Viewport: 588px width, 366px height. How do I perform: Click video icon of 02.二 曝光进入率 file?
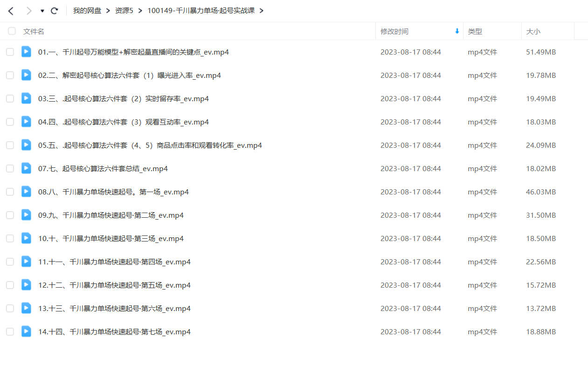click(26, 75)
